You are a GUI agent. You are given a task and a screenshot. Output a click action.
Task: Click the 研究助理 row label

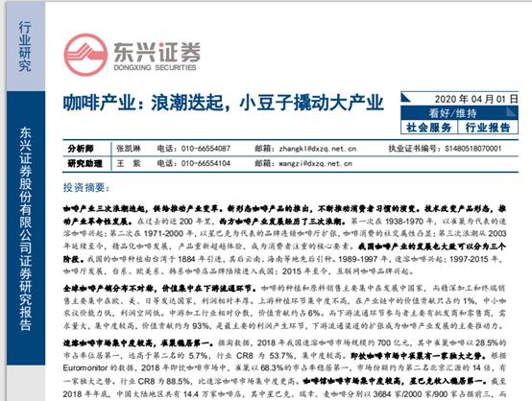coord(85,163)
